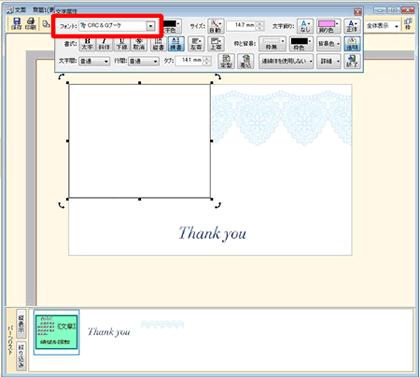The height and width of the screenshot is (377, 420).
Task: Click the 詳細 details button
Action: [330, 61]
